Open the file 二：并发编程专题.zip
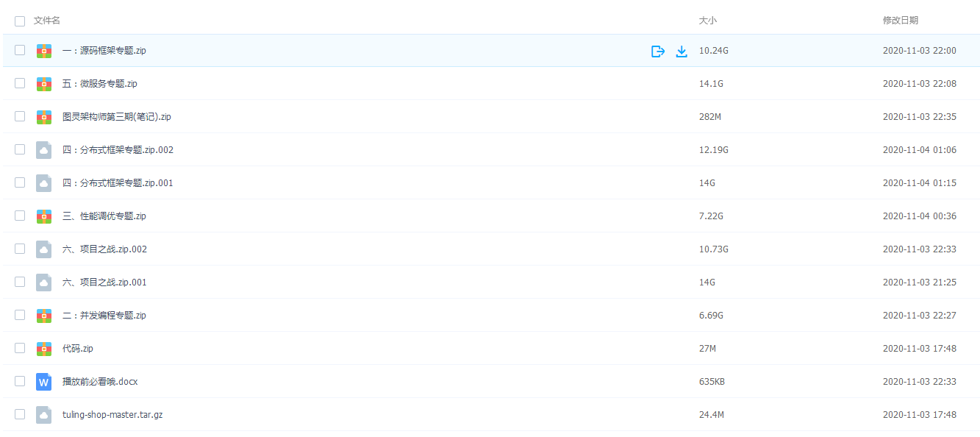 click(104, 316)
